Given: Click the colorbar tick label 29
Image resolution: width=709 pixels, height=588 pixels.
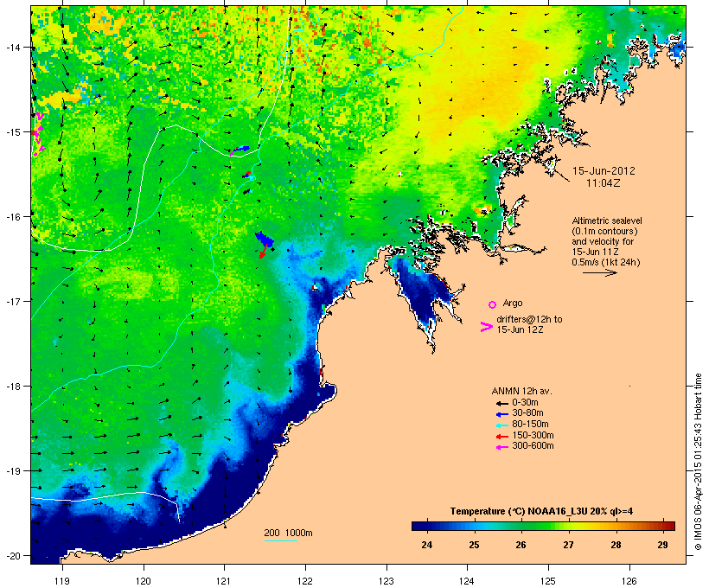Looking at the screenshot, I should 663,545.
